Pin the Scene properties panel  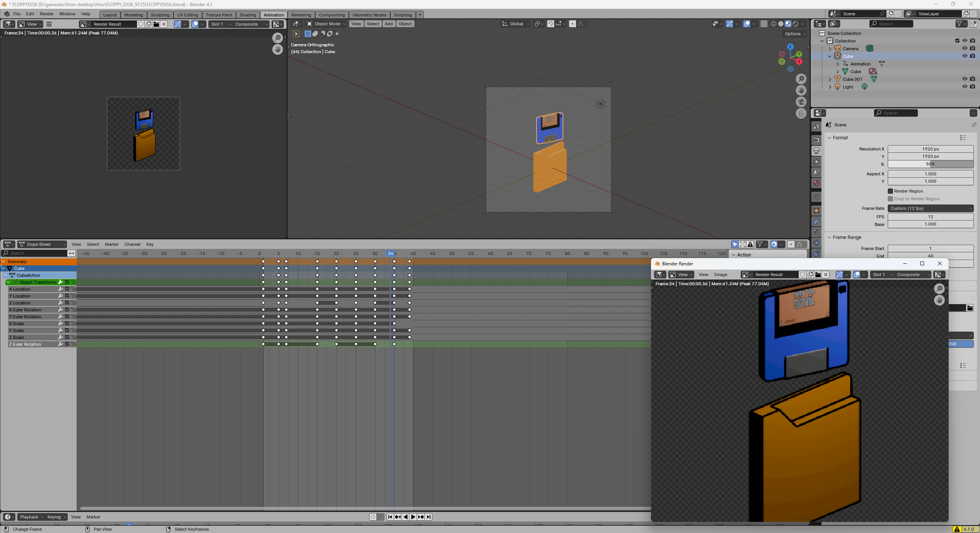(973, 125)
